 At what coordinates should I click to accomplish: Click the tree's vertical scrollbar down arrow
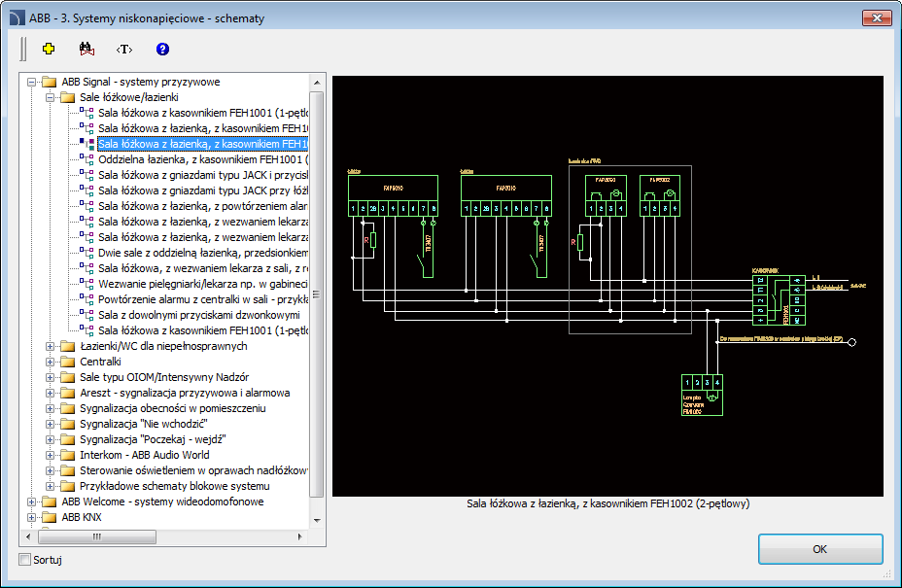(316, 520)
